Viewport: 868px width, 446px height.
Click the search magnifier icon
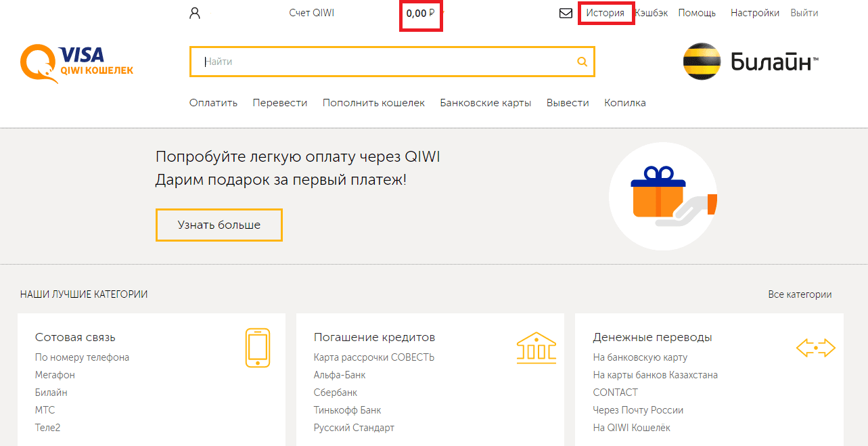point(582,62)
